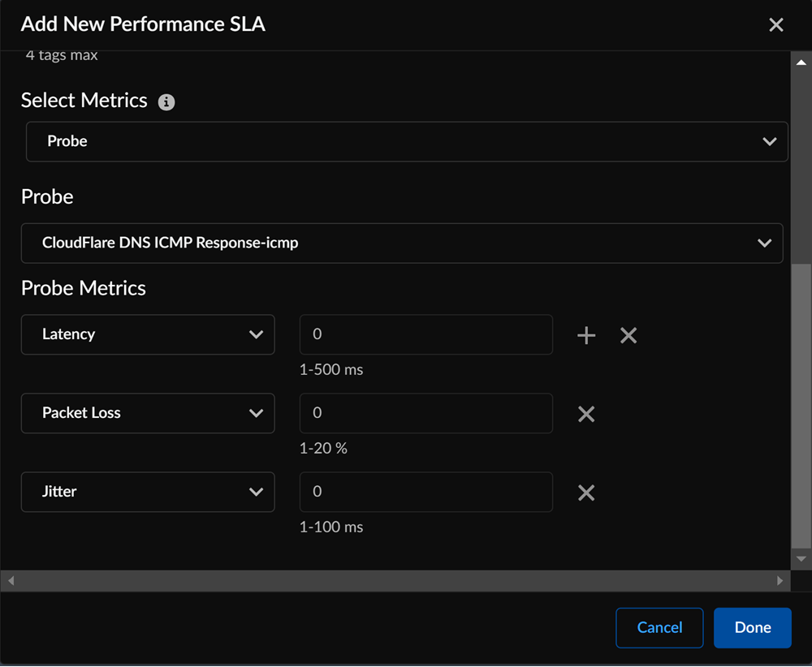Add a new probe metric with plus icon

coord(586,335)
